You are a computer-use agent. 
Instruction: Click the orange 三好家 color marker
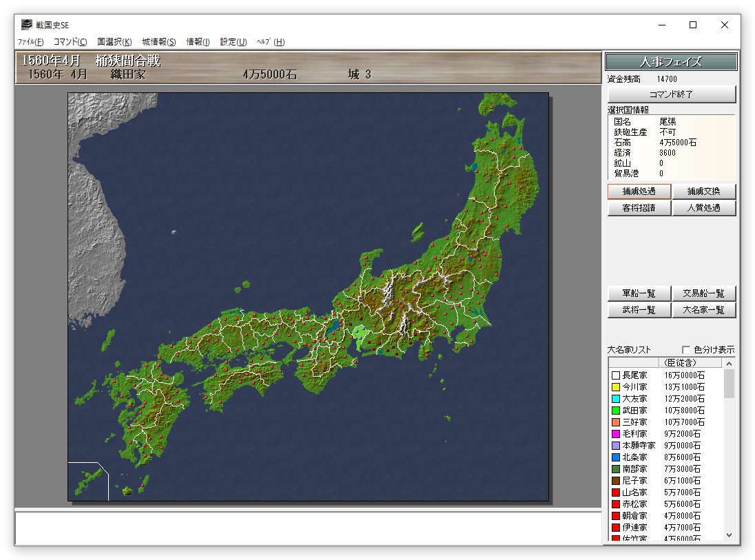(615, 422)
